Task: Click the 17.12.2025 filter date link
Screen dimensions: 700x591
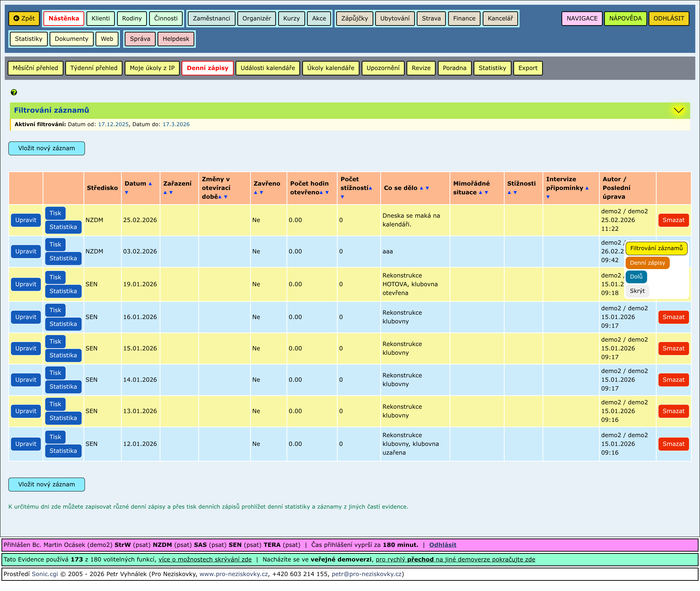Action: pos(113,124)
